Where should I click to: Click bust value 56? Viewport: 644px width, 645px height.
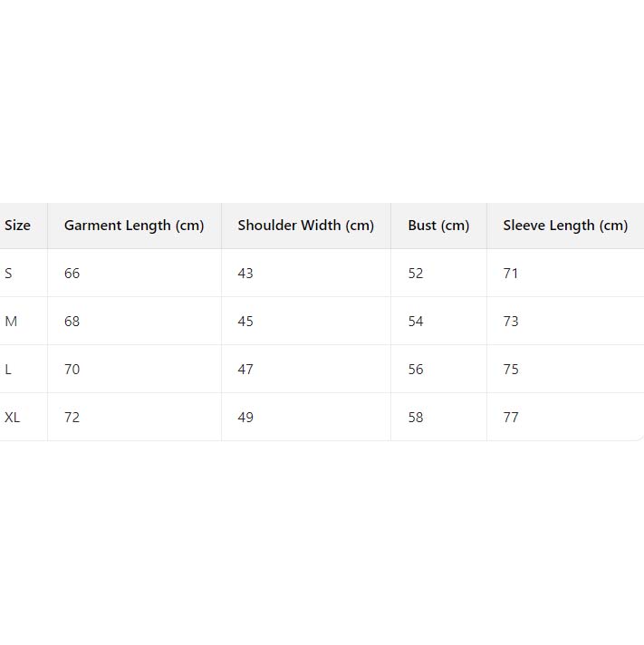click(x=416, y=370)
